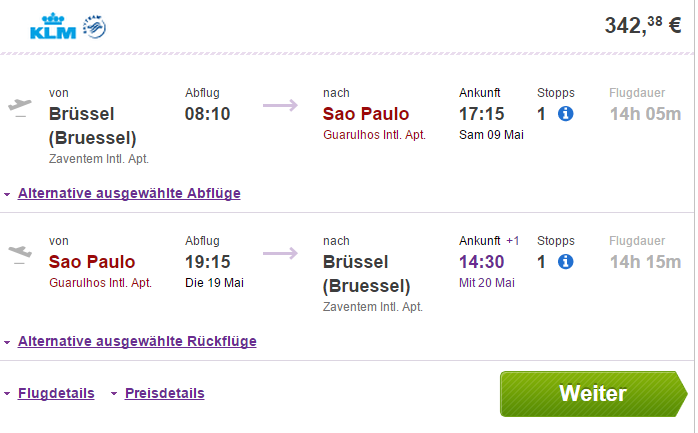The height and width of the screenshot is (433, 698).
Task: Expand Flugdetails section
Action: [56, 393]
